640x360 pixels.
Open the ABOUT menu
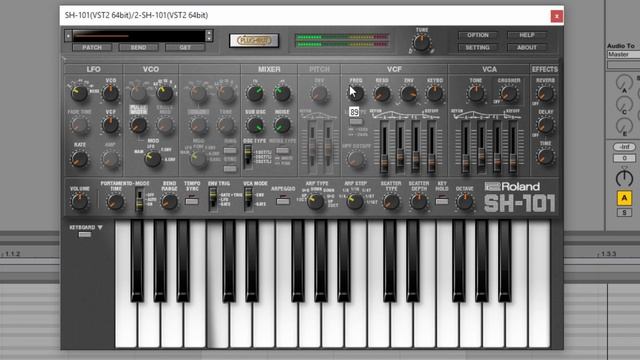[527, 48]
